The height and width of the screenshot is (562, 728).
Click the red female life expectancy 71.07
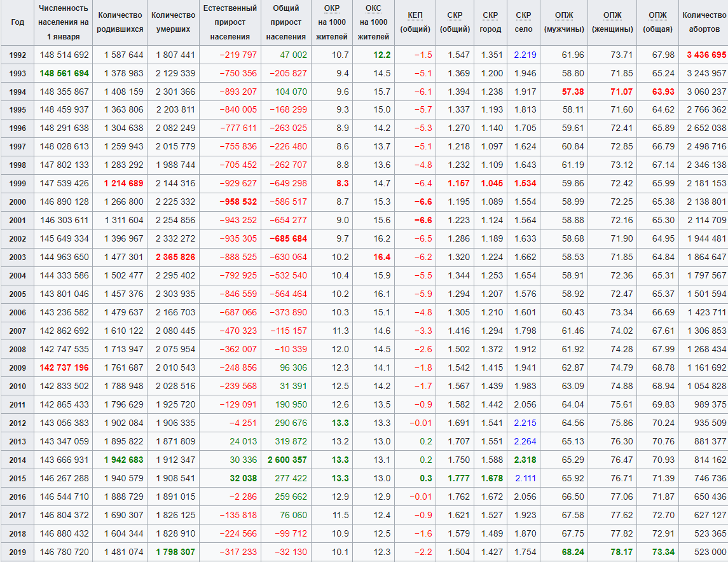(622, 92)
